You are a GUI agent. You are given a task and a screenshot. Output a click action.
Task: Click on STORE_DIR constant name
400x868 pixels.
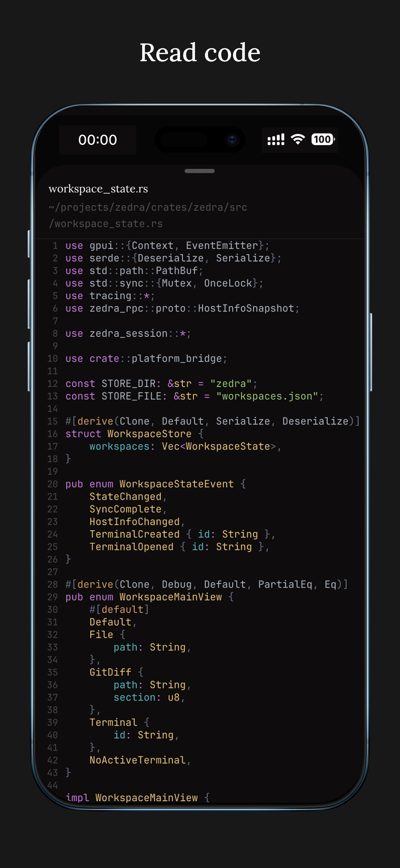coord(128,384)
